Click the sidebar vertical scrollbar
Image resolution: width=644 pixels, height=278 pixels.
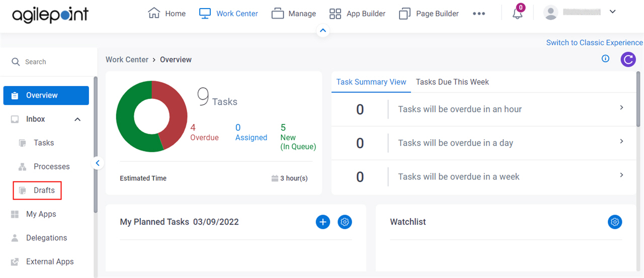[96, 146]
